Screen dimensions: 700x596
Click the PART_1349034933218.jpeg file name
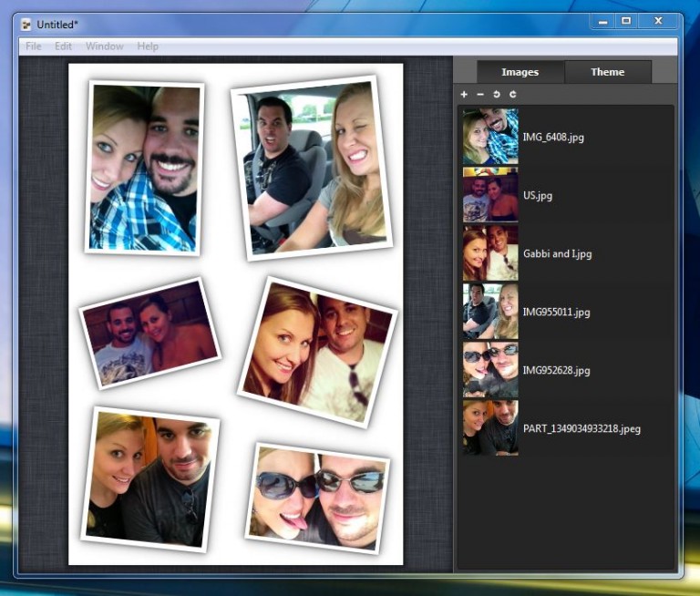point(582,428)
